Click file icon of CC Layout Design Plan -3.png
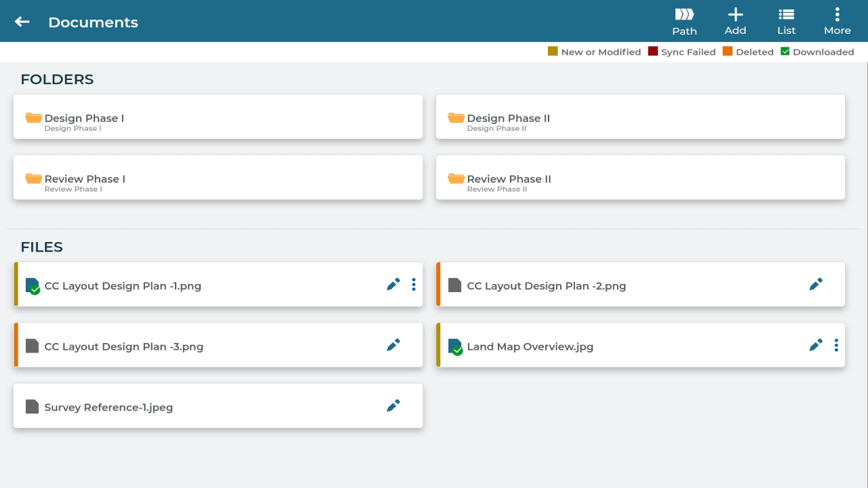This screenshot has width=868, height=488. pos(32,346)
